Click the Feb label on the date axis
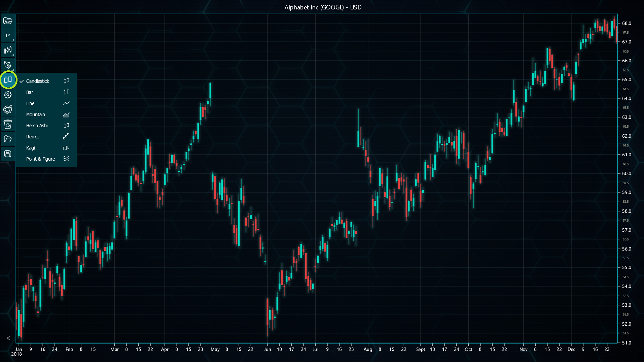Viewport: 644px width, 362px height. (69, 349)
